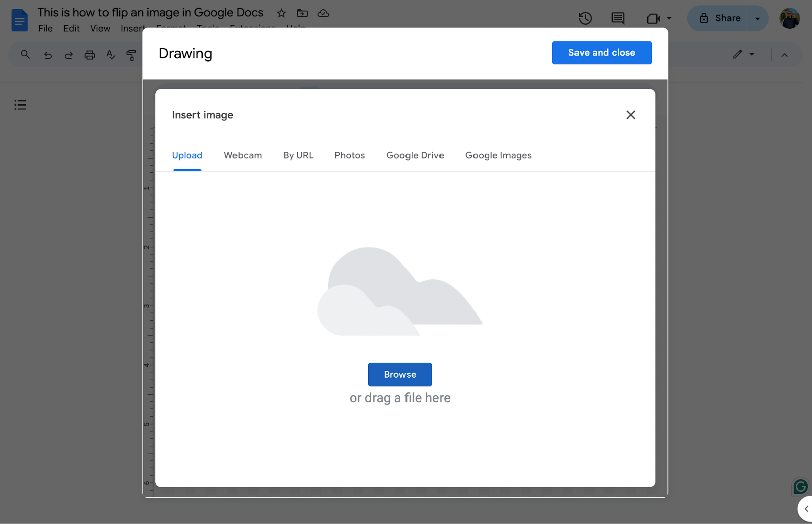Switch to the Google Images tab

click(498, 155)
